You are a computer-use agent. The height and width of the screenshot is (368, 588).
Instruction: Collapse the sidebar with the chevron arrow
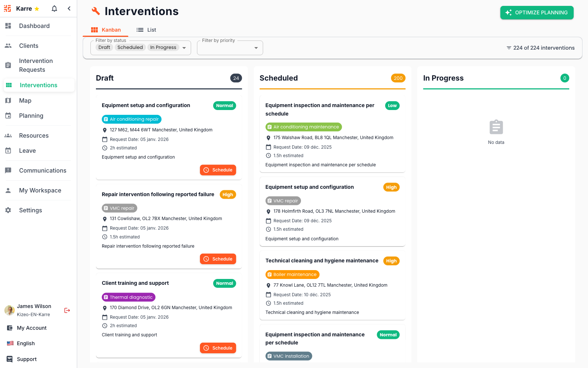tap(69, 8)
